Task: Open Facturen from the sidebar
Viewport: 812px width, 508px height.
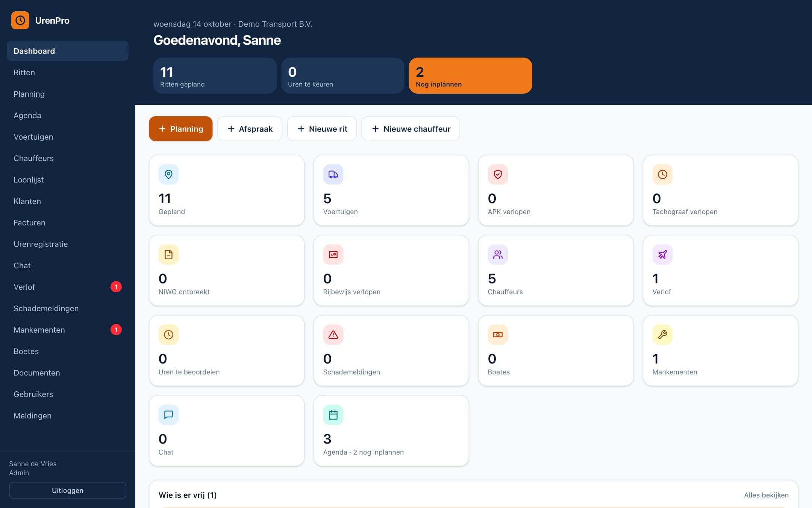Action: tap(68, 222)
